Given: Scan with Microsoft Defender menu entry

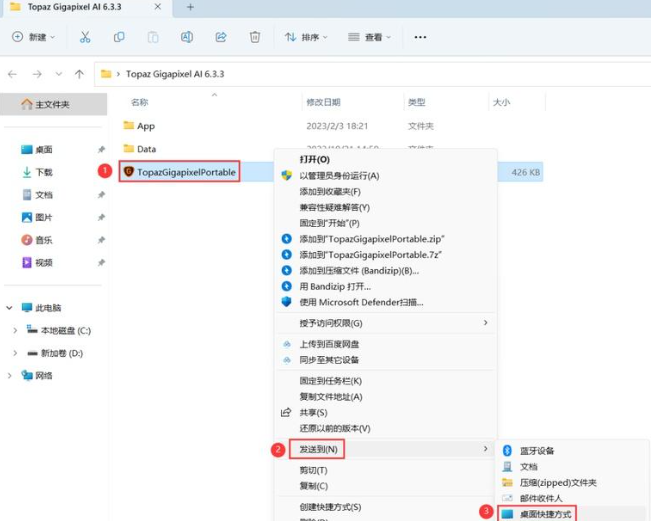Looking at the screenshot, I should click(x=361, y=302).
